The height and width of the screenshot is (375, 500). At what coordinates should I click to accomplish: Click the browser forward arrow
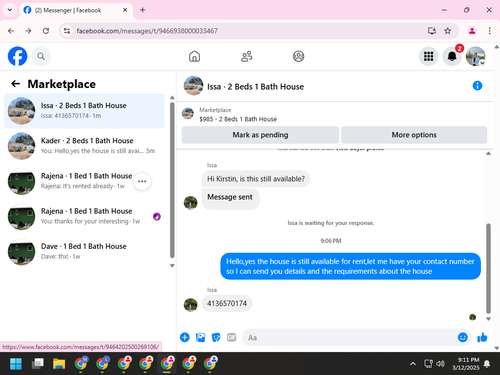pyautogui.click(x=28, y=31)
